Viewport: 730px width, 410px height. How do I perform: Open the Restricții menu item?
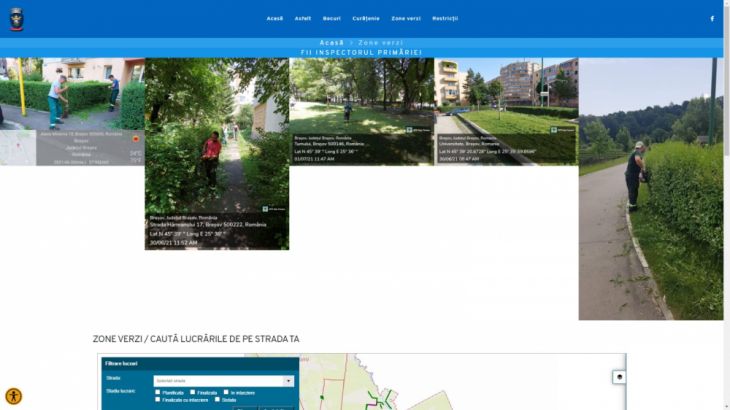click(445, 18)
